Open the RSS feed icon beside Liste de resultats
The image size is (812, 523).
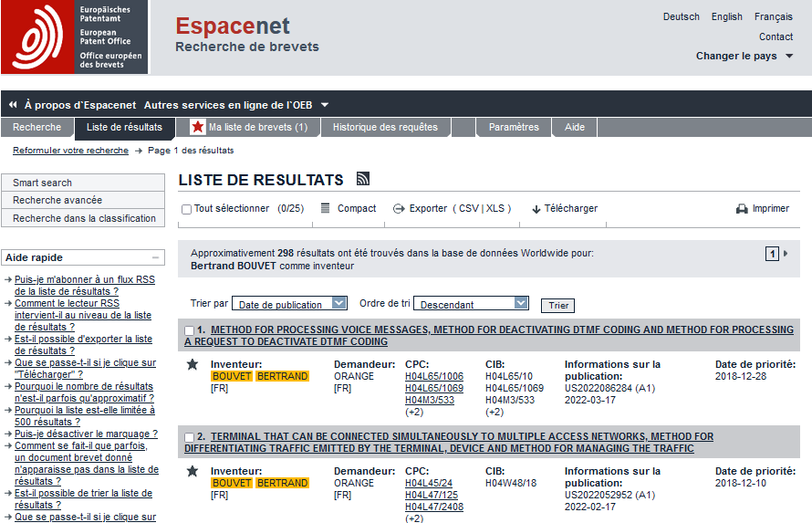tap(363, 179)
